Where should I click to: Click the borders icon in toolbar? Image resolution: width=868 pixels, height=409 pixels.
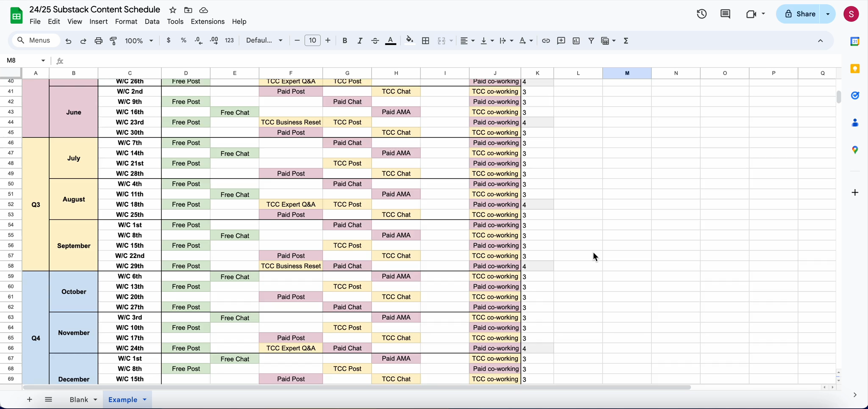coord(426,41)
